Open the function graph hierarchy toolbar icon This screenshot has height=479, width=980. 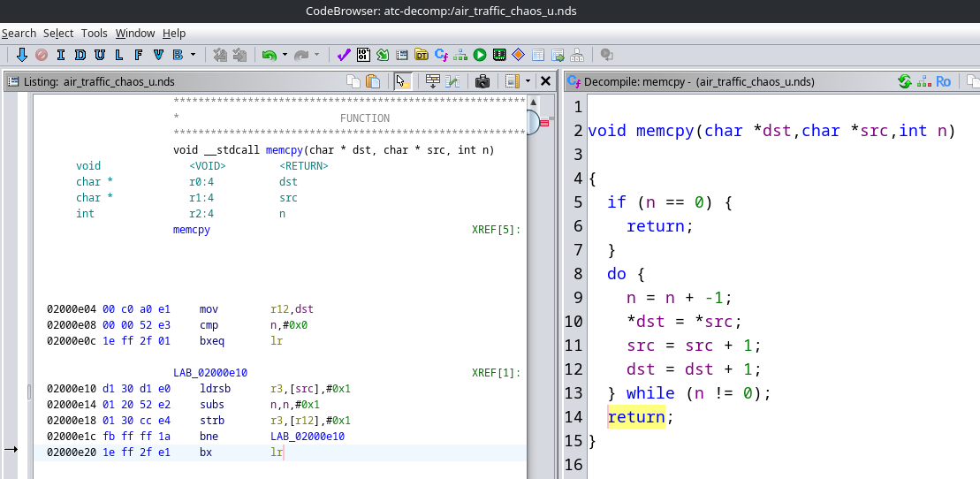460,55
